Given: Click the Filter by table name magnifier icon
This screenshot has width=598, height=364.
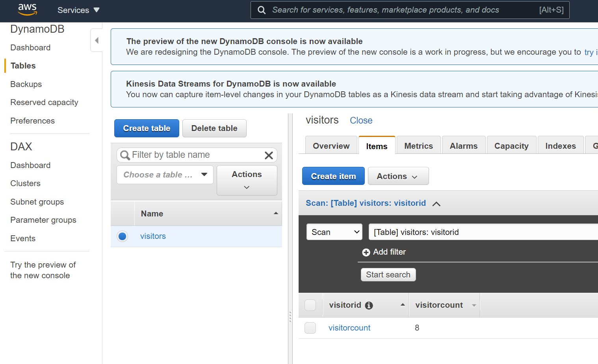Looking at the screenshot, I should click(x=125, y=155).
